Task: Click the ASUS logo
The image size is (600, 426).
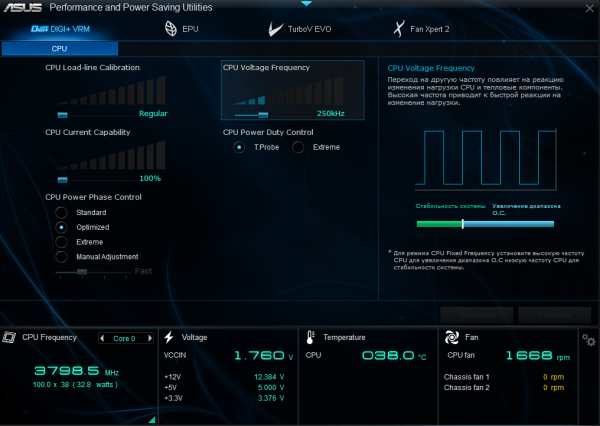Action: pos(23,7)
